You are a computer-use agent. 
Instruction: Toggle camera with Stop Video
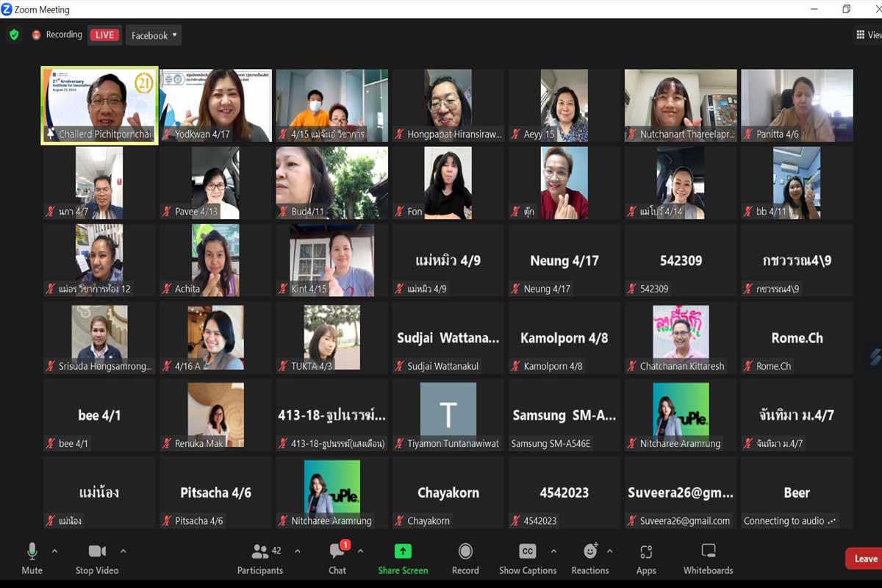point(96,551)
